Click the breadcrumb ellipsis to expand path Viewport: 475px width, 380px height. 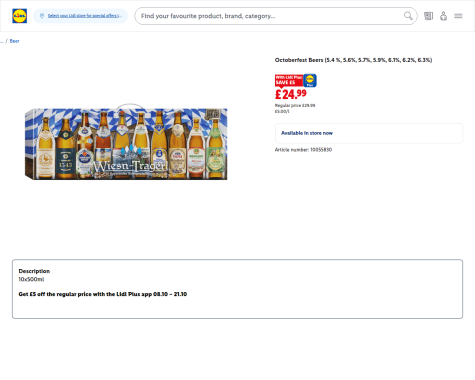tap(2, 41)
